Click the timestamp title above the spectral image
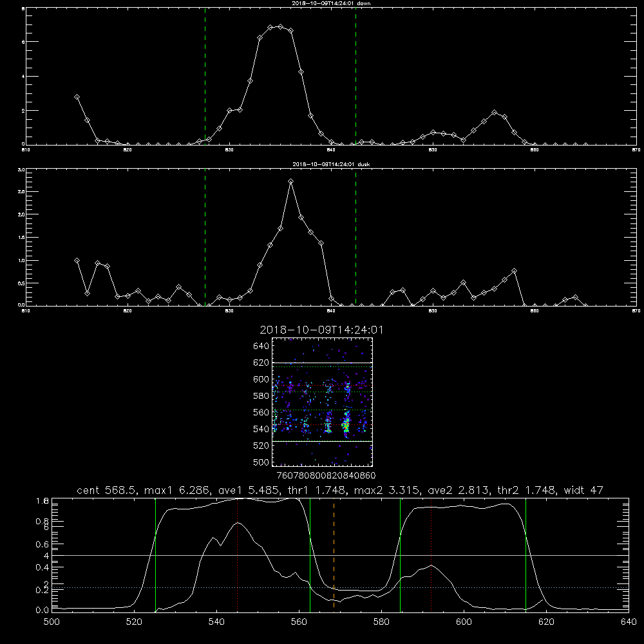Viewport: 644px width, 644px height. [321, 330]
